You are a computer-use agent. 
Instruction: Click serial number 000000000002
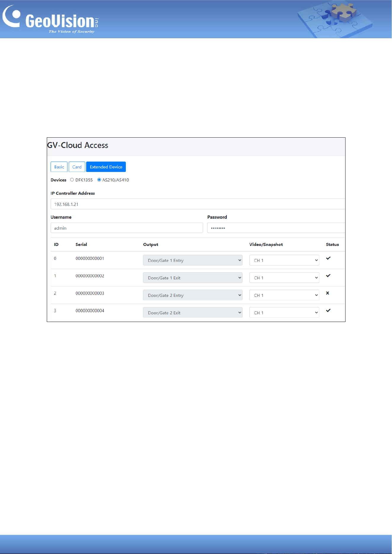coord(90,276)
